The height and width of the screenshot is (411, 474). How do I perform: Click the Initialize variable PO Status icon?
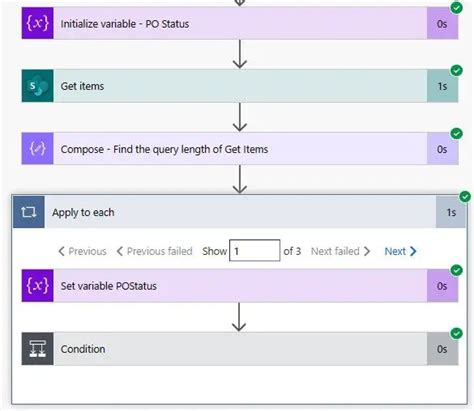coord(38,23)
